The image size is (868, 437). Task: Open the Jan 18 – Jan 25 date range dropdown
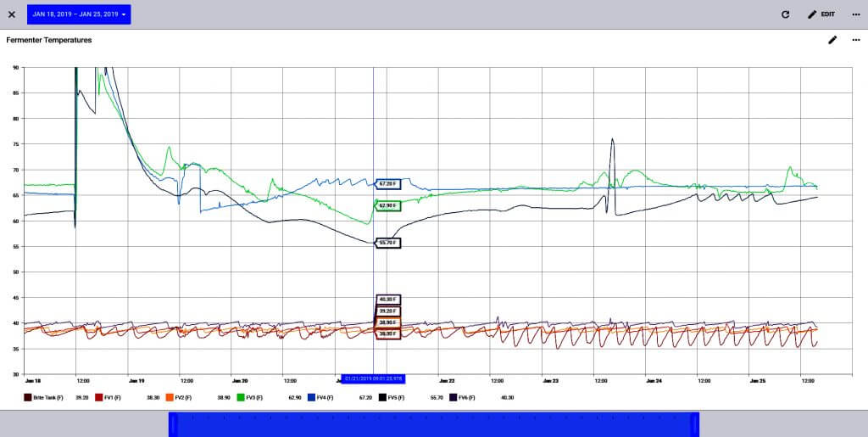click(x=79, y=14)
